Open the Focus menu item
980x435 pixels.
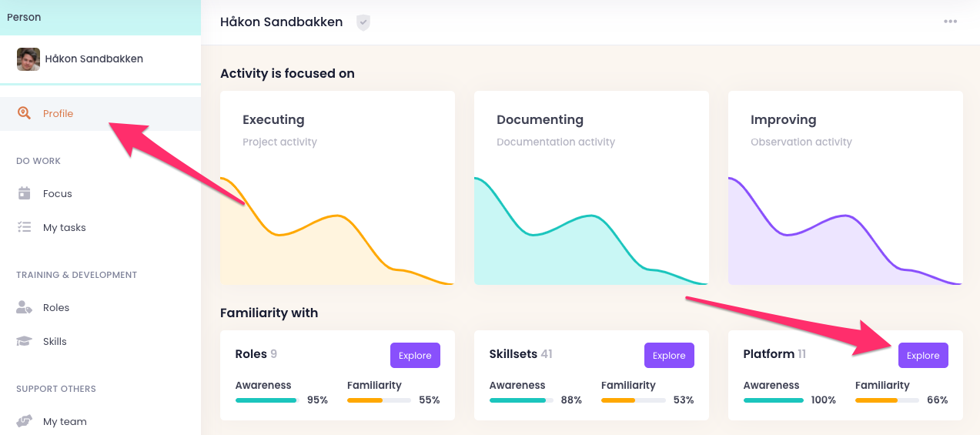tap(57, 193)
